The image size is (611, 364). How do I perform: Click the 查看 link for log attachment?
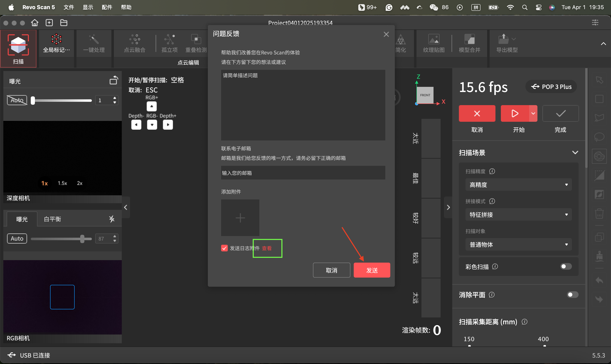pos(267,248)
